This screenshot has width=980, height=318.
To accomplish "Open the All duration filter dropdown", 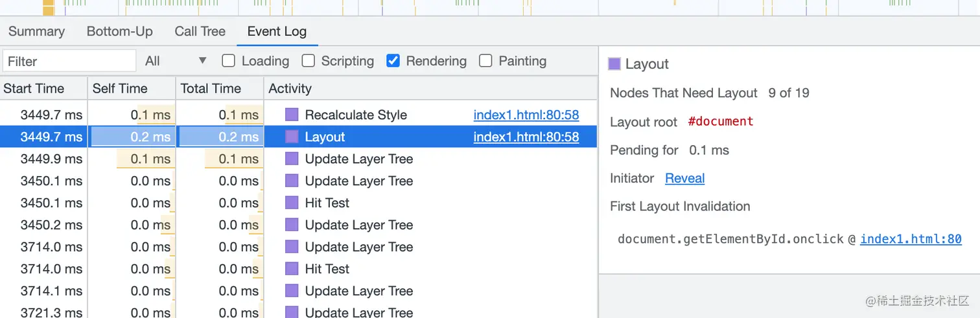I will [176, 61].
